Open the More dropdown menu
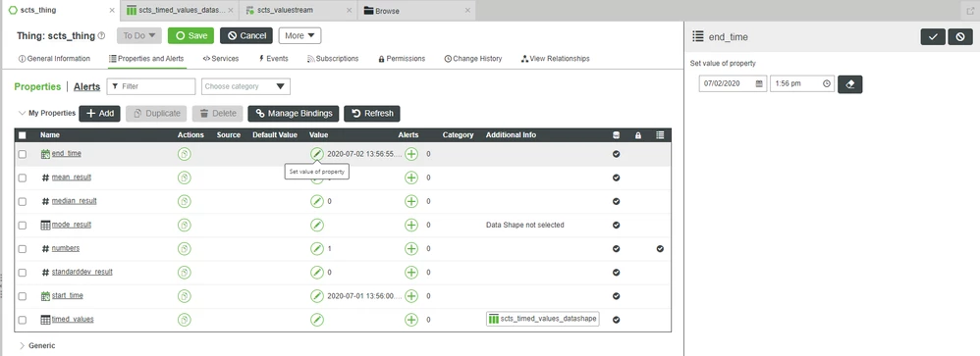980x356 pixels. click(300, 35)
